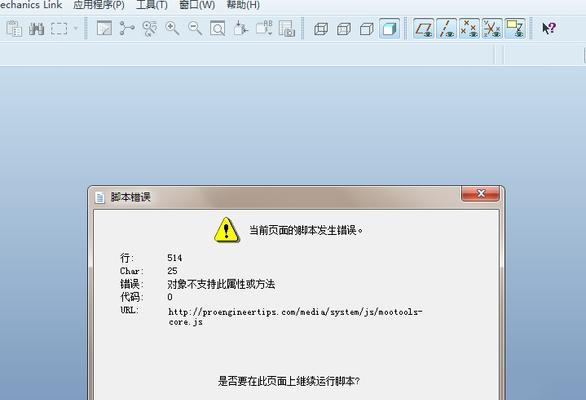Viewport: 586px width, 400px height.
Task: Toggle datum axes display
Action: (x=447, y=28)
